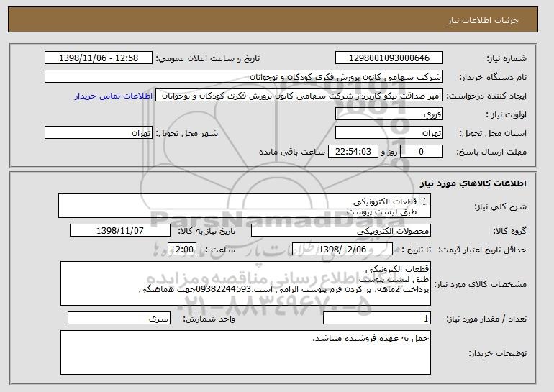The width and height of the screenshot is (554, 392).
Task: Click the label تاریخ و ساعت اعلان عمومی
Action: coord(208,58)
